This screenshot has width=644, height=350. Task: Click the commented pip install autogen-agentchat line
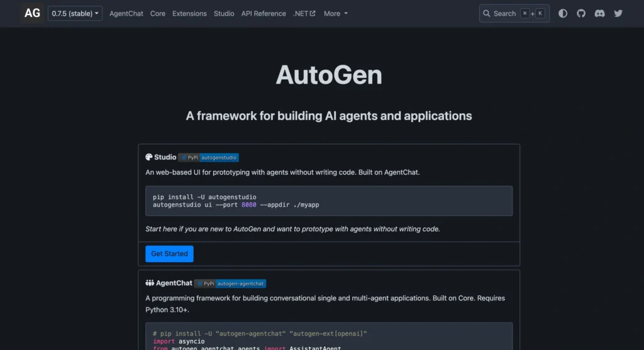pos(260,334)
